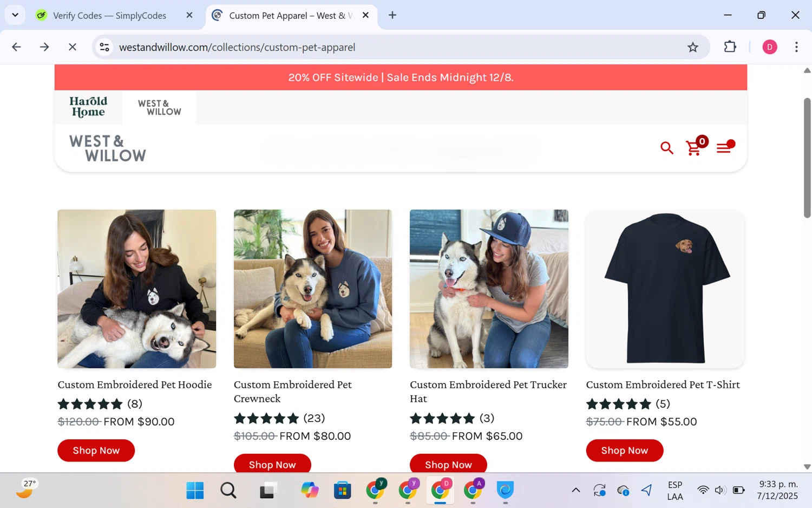The height and width of the screenshot is (508, 812).
Task: Open the Chrome three-dot menu
Action: pyautogui.click(x=796, y=47)
